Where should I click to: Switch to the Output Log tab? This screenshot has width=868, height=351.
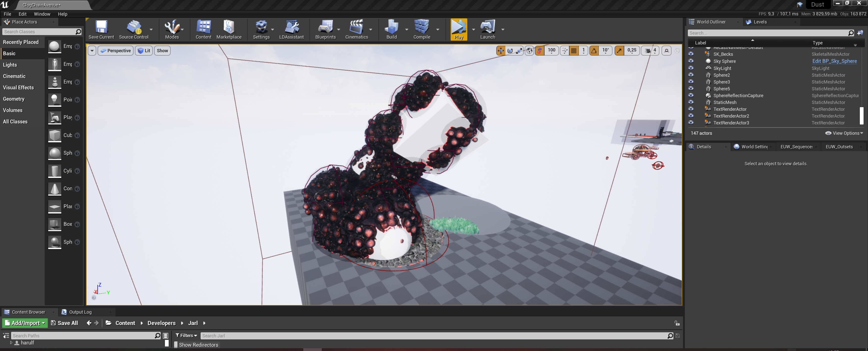(80, 312)
